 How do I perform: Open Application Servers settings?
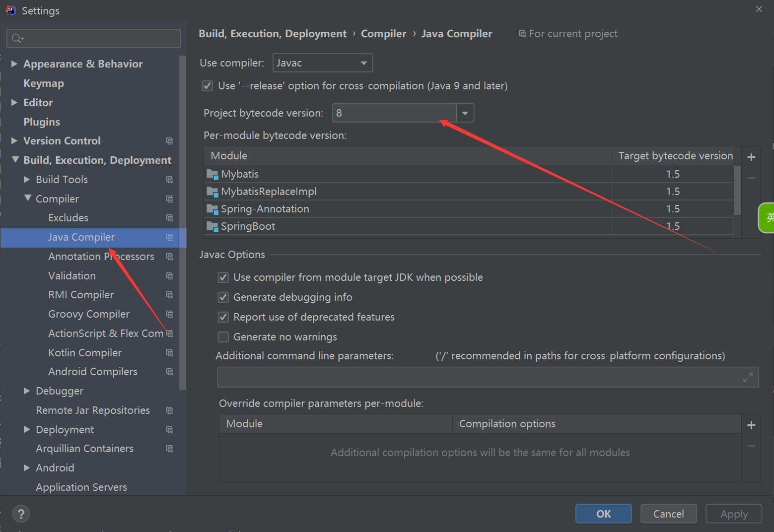81,487
